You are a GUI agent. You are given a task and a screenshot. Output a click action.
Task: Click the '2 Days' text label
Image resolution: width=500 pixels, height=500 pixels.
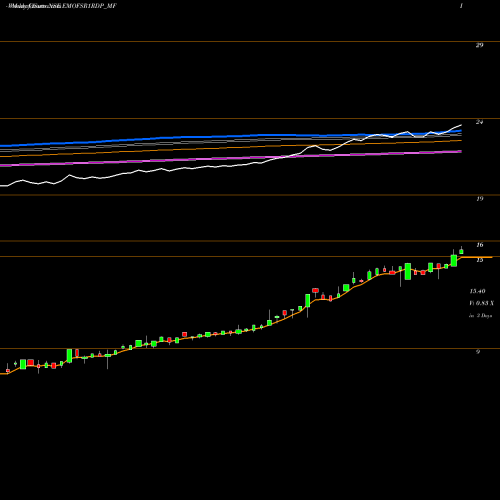pyautogui.click(x=484, y=315)
